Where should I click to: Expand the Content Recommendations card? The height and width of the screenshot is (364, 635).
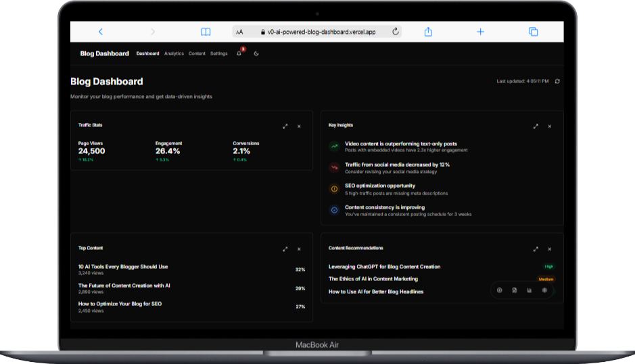536,249
